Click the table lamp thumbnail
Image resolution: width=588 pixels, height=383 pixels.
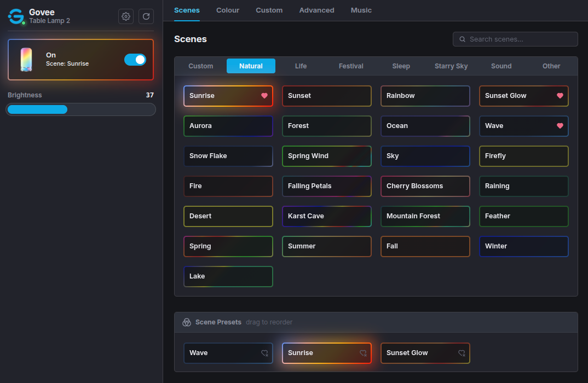26,60
